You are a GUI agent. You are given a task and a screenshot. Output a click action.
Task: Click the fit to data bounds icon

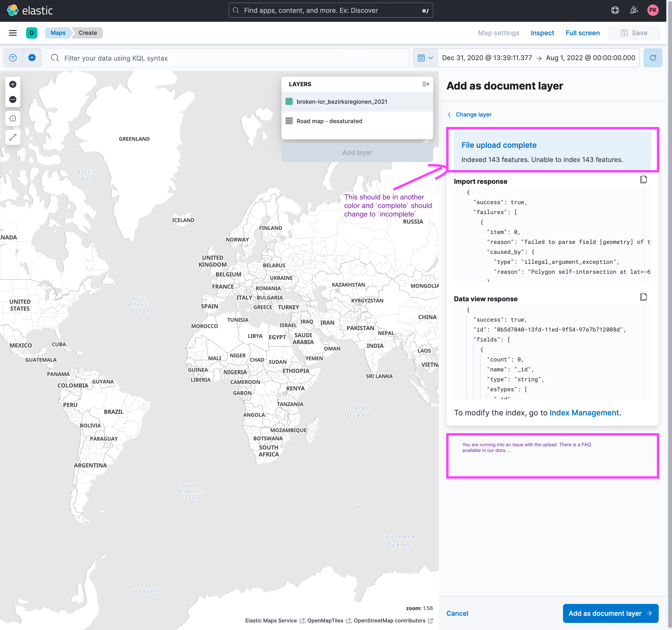click(13, 119)
